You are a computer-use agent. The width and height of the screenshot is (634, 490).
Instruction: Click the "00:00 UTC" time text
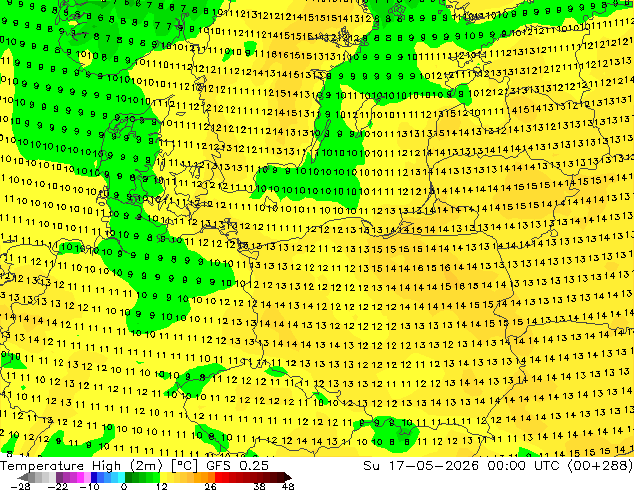pyautogui.click(x=524, y=466)
